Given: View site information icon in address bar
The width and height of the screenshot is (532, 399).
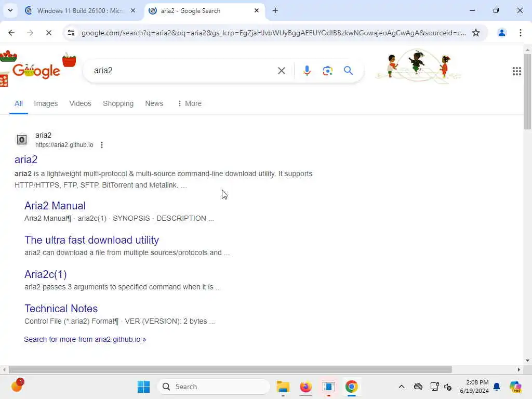Looking at the screenshot, I should pos(71,33).
